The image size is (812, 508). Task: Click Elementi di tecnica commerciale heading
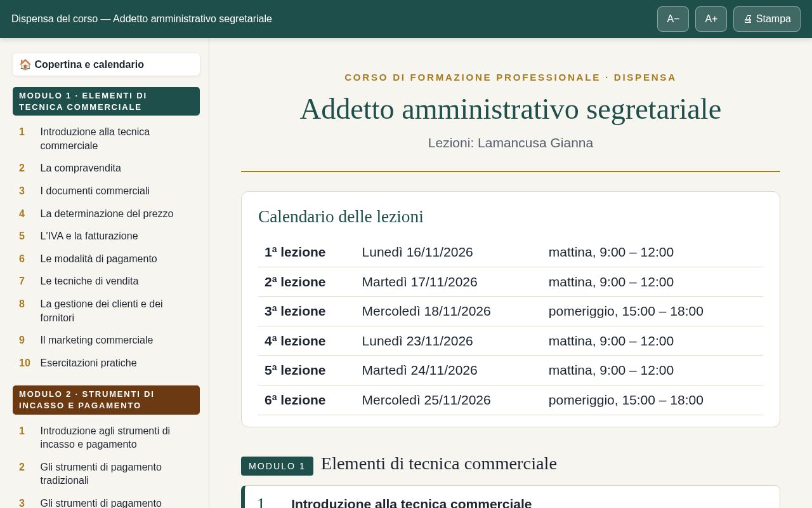click(x=439, y=464)
